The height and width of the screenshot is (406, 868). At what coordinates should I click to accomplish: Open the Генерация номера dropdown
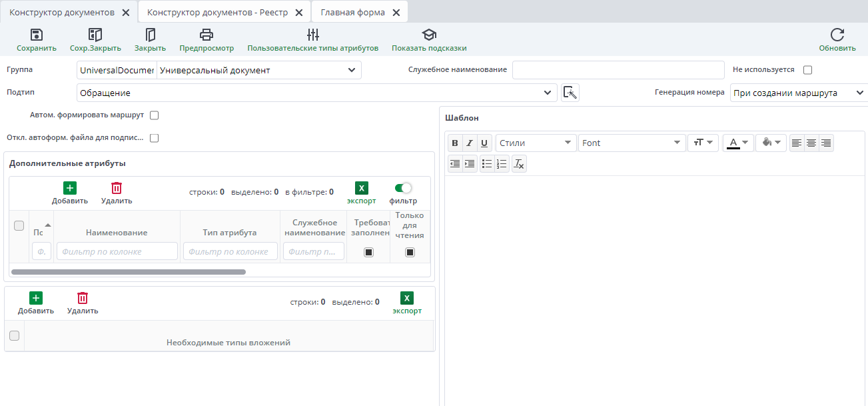pos(859,93)
